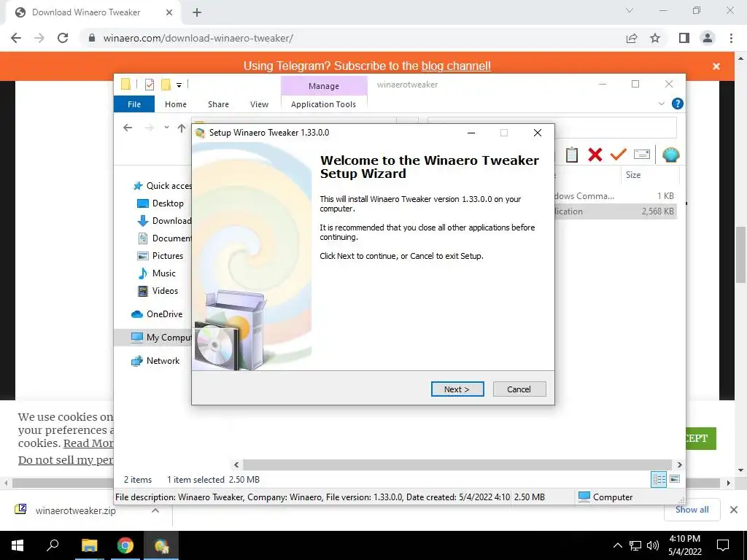The image size is (747, 560).
Task: Follow the blog channel link in banner
Action: [456, 66]
